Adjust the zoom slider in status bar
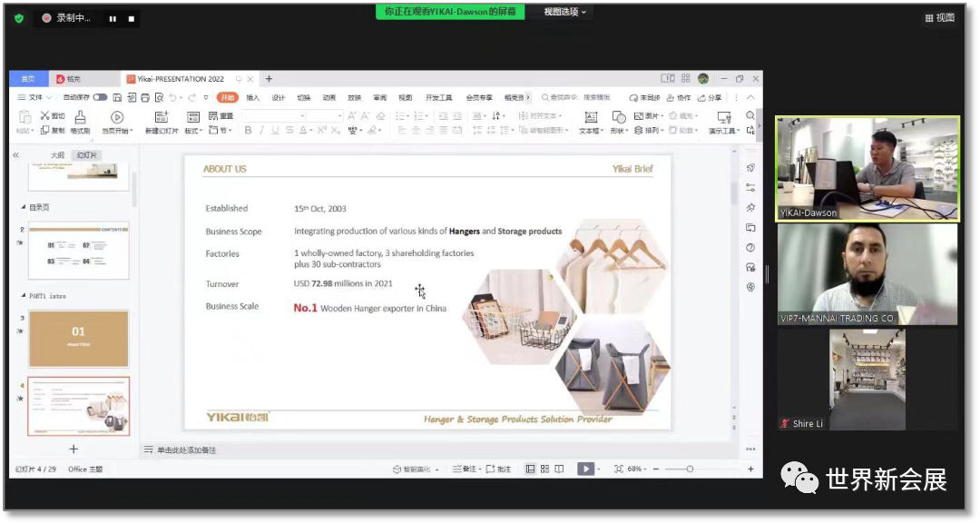The width and height of the screenshot is (980, 524). [x=690, y=469]
